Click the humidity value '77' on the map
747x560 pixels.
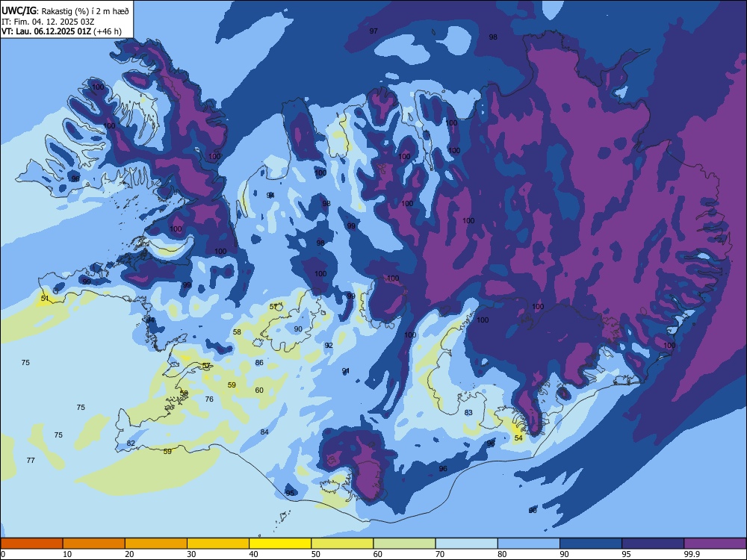coord(31,461)
